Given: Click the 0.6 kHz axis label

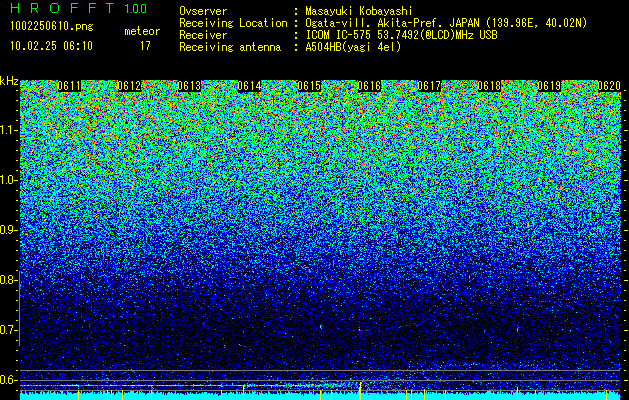Looking at the screenshot, I should [x=9, y=380].
